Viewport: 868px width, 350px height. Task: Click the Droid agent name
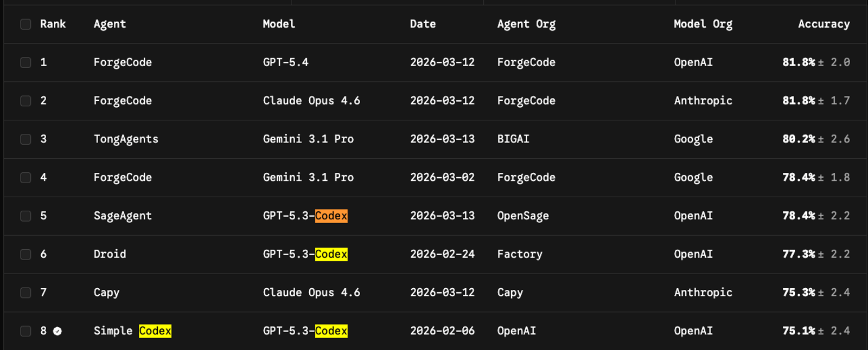pyautogui.click(x=110, y=255)
